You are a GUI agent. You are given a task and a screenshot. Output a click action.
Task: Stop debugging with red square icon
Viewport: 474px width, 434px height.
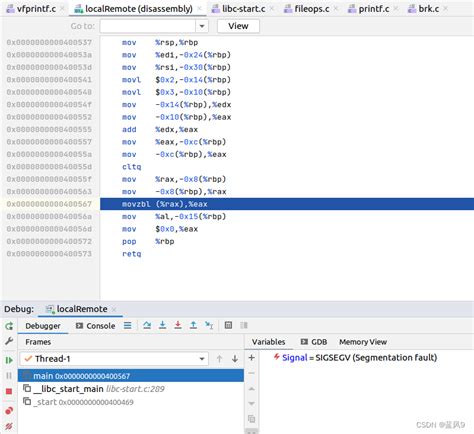tap(9, 391)
